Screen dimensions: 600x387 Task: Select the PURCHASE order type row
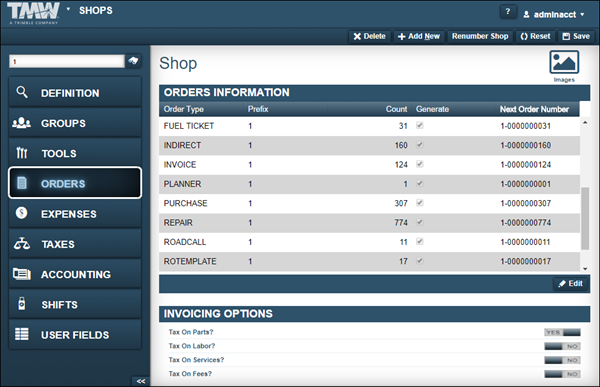(369, 203)
